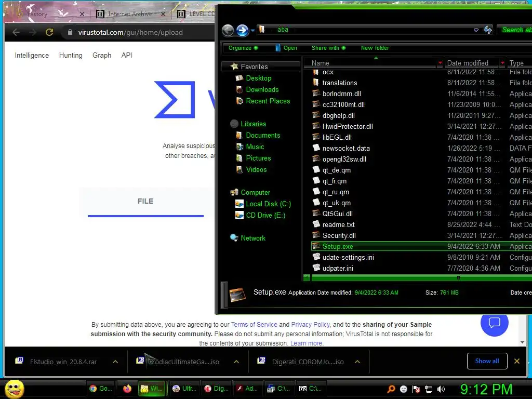Click the Explorer forward navigation arrow
The height and width of the screenshot is (399, 532).
pos(242,31)
